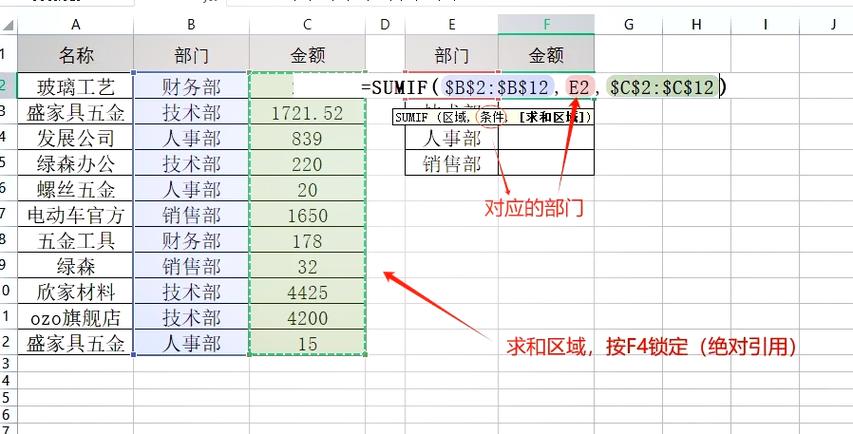Select the 五金工具 cell
853x434 pixels.
click(x=76, y=240)
